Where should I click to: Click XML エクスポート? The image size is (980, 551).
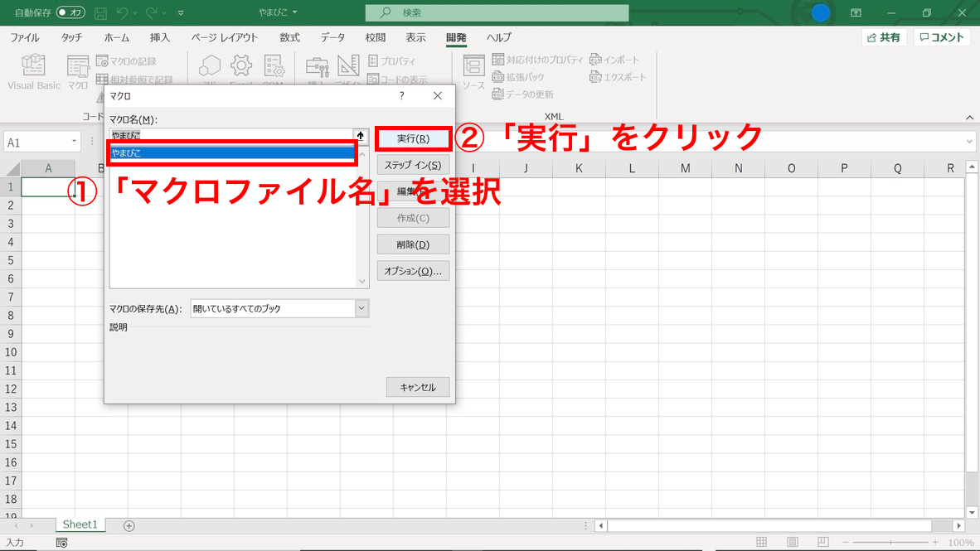pyautogui.click(x=618, y=77)
